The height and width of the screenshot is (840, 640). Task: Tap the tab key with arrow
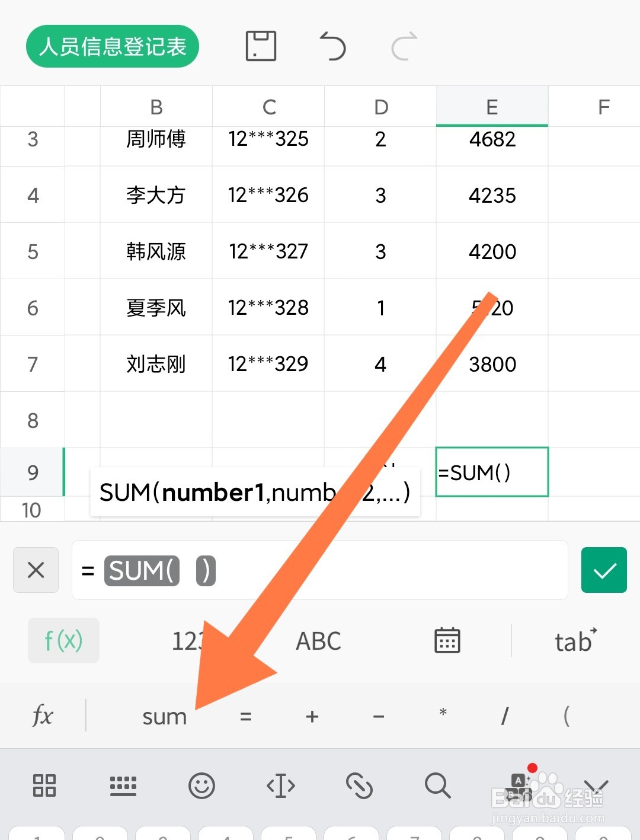[x=573, y=640]
